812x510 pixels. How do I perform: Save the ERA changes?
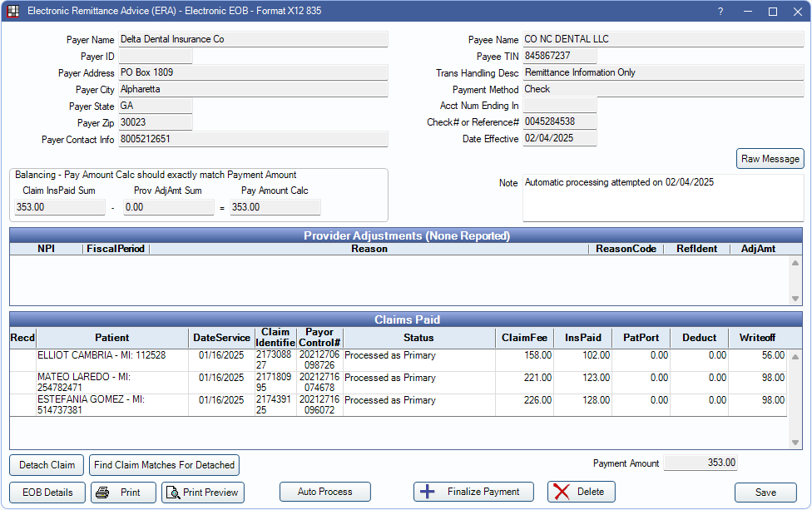tap(765, 493)
